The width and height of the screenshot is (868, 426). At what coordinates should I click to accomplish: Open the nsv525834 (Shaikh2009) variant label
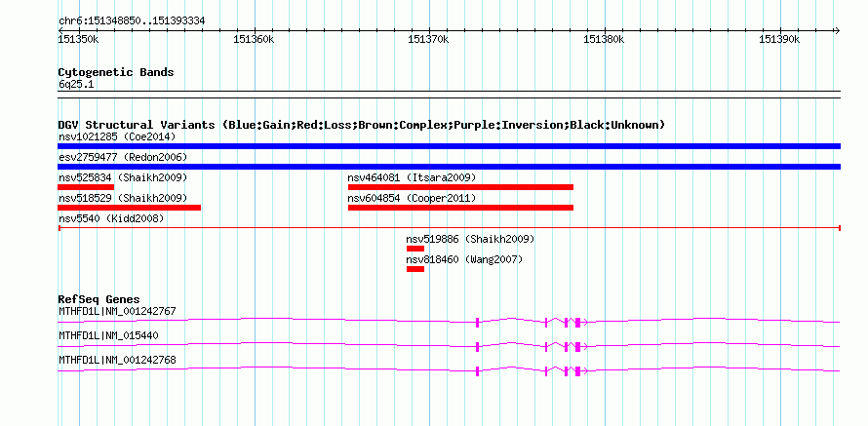pyautogui.click(x=123, y=178)
